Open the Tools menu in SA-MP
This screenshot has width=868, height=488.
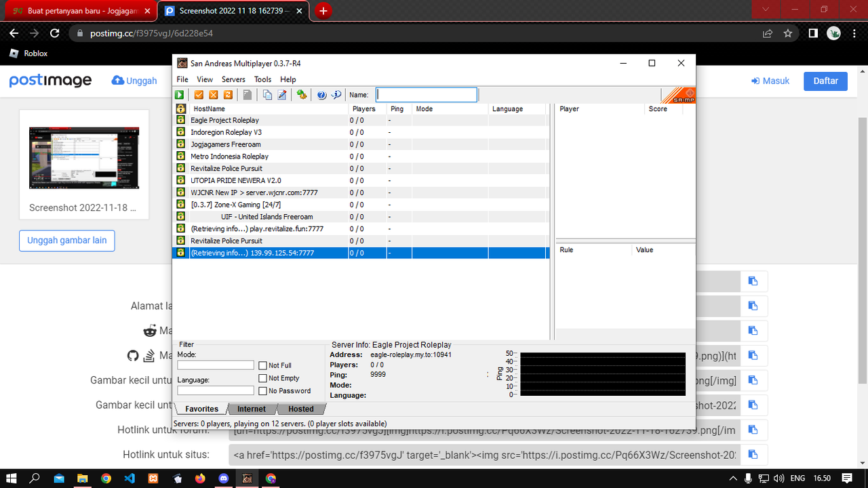tap(262, 79)
